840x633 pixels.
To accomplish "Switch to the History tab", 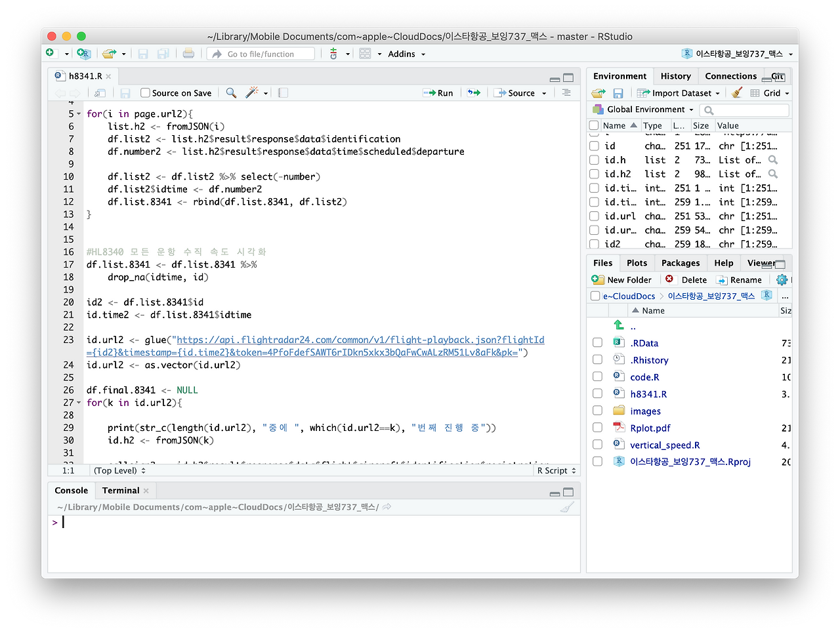I will (675, 76).
